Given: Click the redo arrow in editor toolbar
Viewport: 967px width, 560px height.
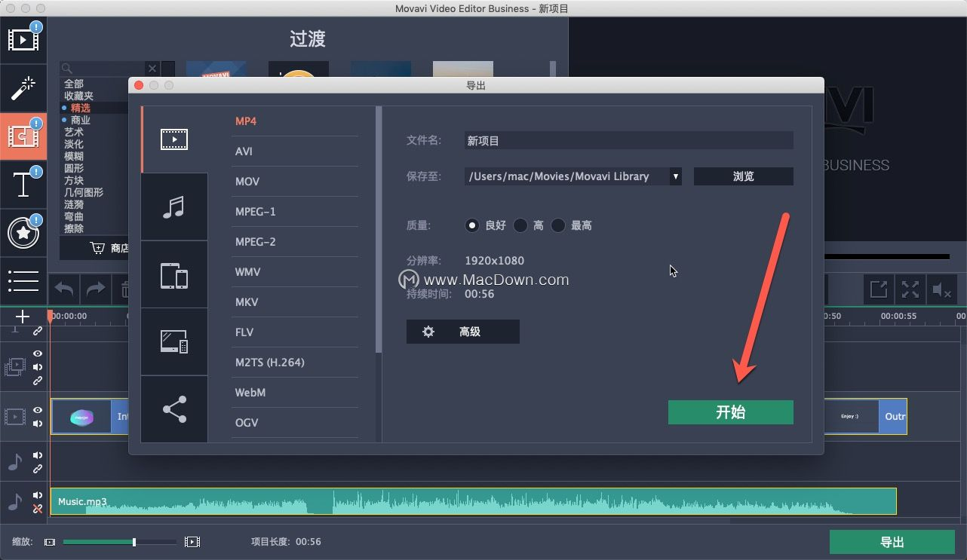Looking at the screenshot, I should pos(96,289).
